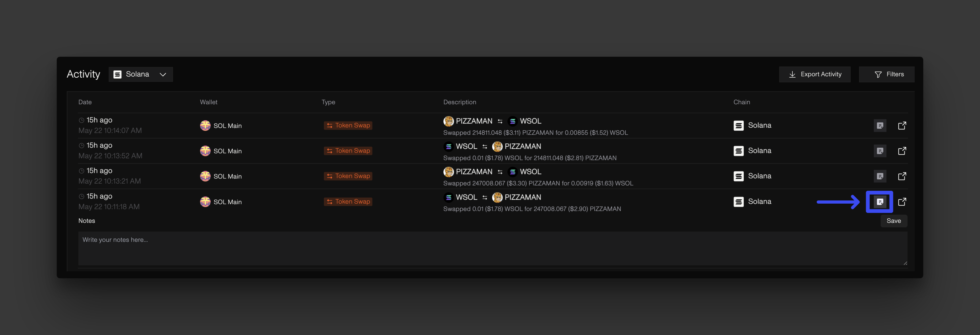Open 10:13:52 AM transaction in external explorer
This screenshot has height=335, width=980.
pos(902,151)
